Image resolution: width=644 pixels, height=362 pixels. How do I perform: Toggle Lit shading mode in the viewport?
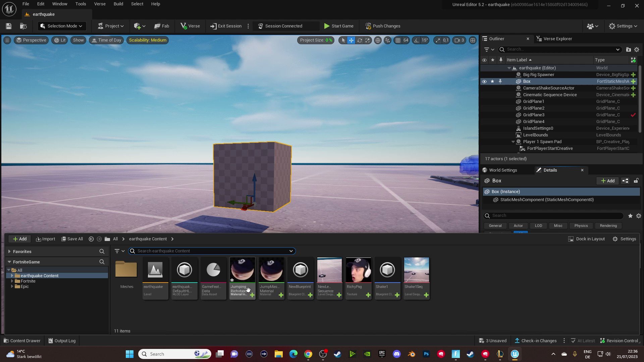60,40
